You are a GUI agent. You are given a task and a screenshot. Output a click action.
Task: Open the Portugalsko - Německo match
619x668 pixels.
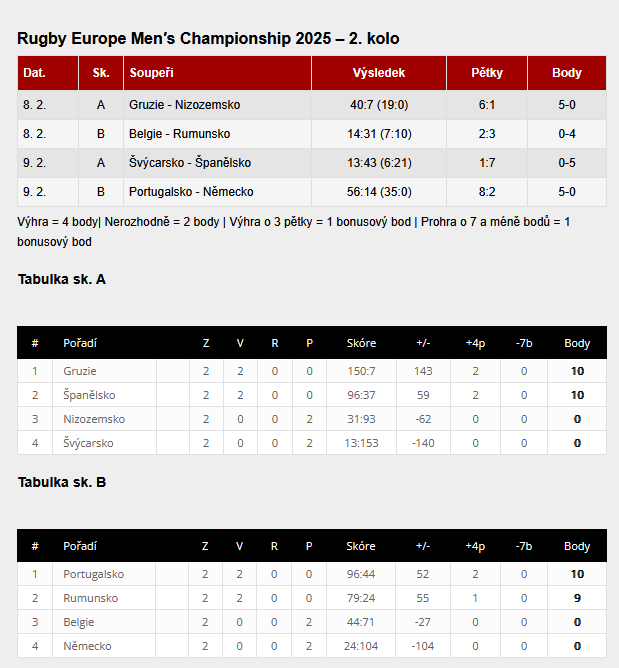[191, 192]
